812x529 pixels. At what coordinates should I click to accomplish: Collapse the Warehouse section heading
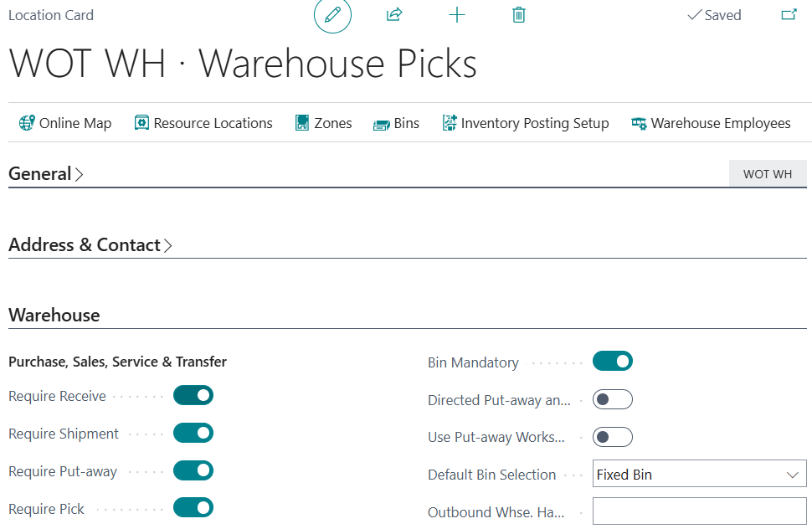click(54, 316)
